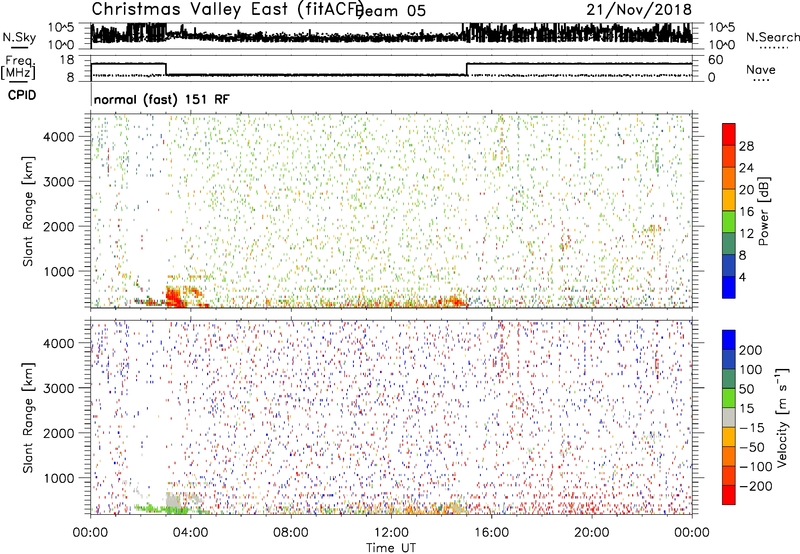Click the '20:00' time tick label
The image size is (800, 554).
click(x=591, y=533)
